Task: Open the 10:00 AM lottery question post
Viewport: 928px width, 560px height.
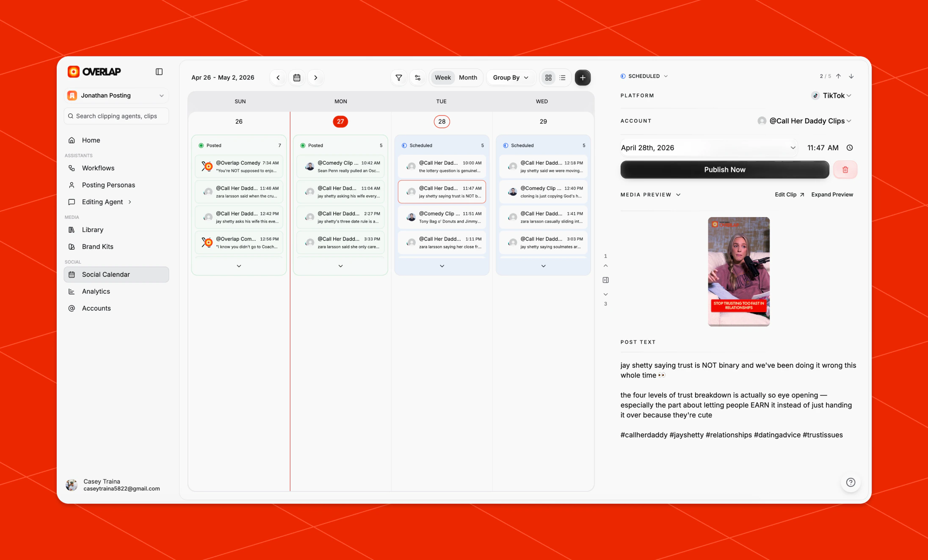Action: click(442, 167)
